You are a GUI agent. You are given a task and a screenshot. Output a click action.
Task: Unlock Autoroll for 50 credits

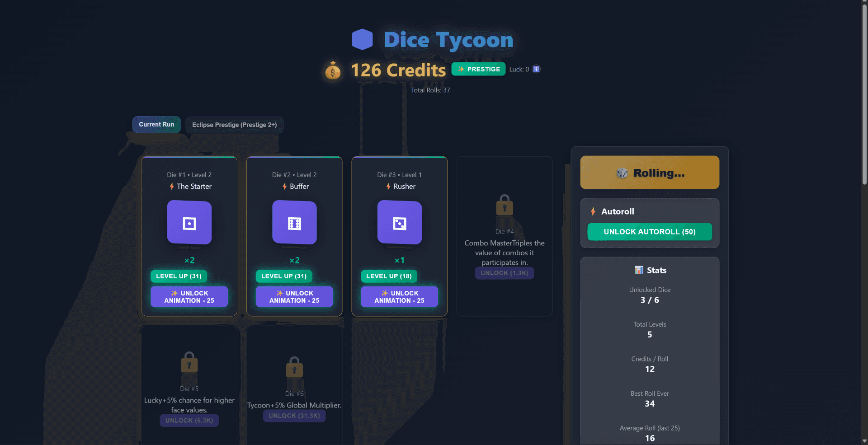pyautogui.click(x=650, y=232)
